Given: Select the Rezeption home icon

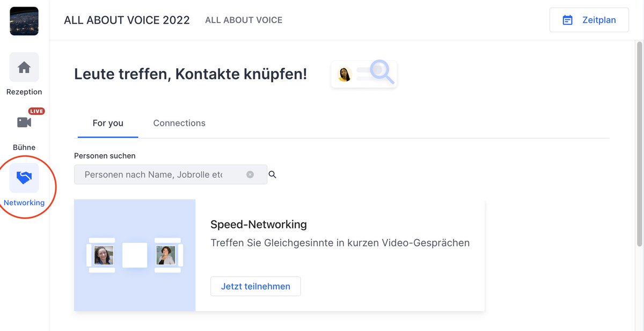Looking at the screenshot, I should 24,67.
